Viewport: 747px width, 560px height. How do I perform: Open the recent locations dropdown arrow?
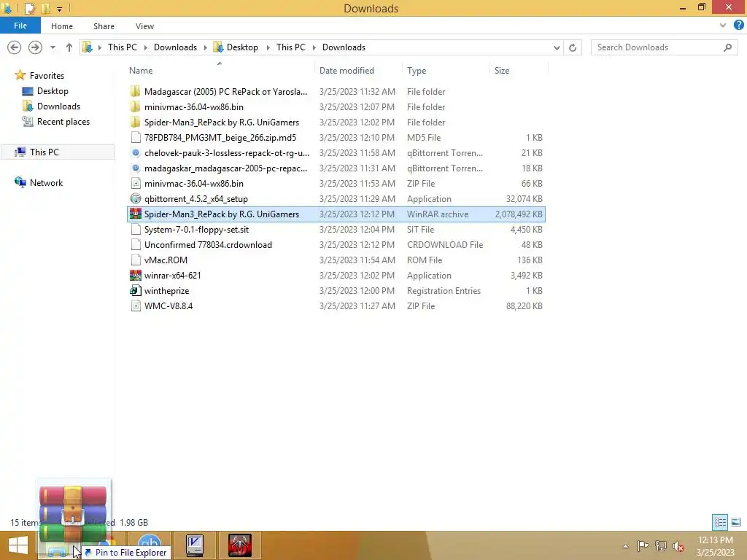click(53, 47)
